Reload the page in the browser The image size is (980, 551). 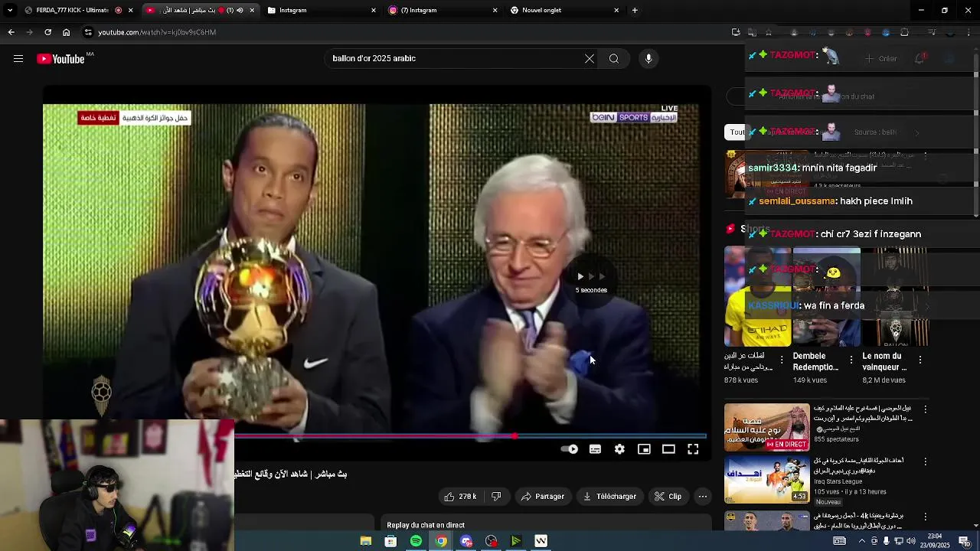pos(47,32)
